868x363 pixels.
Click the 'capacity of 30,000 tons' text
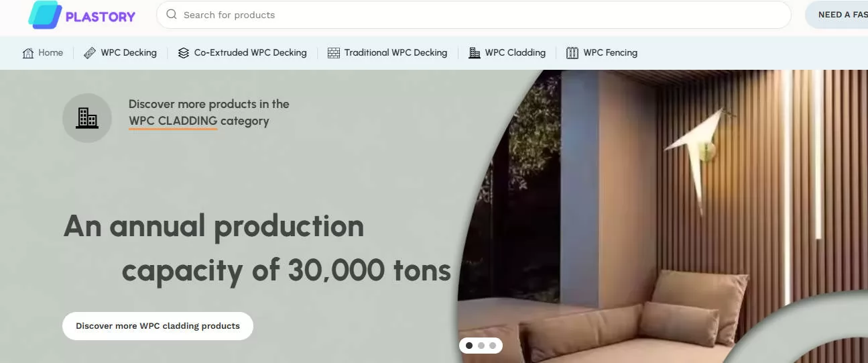(286, 270)
